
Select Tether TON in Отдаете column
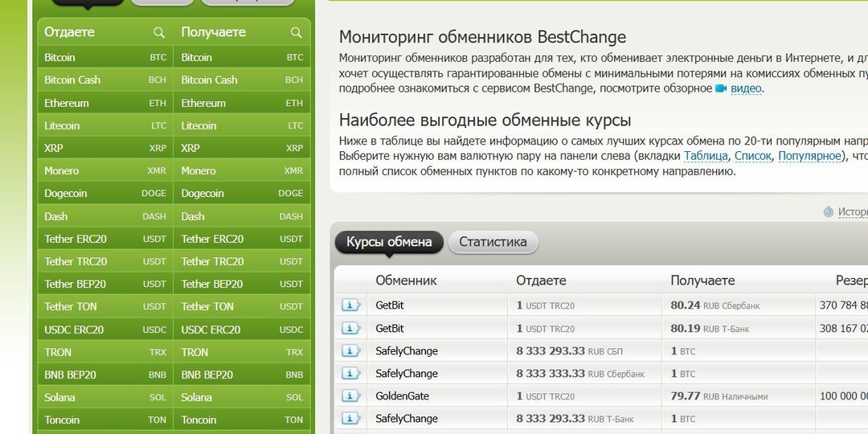pyautogui.click(x=105, y=307)
